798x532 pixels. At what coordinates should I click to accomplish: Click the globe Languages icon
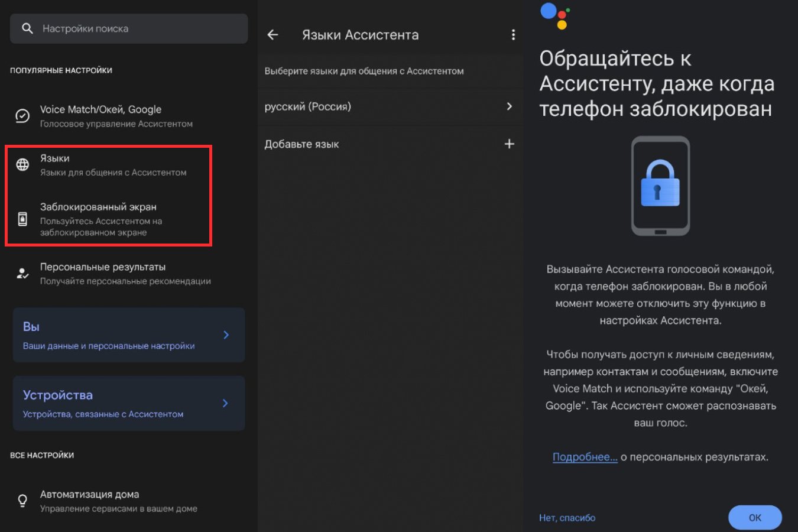pyautogui.click(x=22, y=165)
